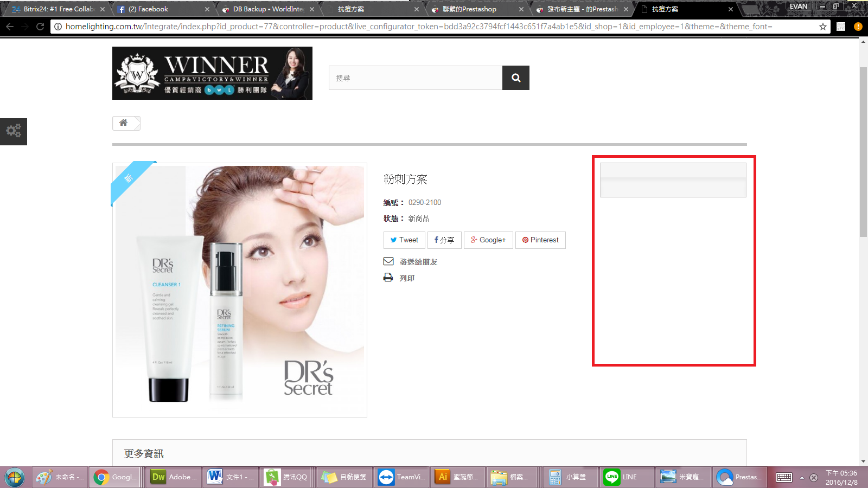This screenshot has width=868, height=488.
Task: Share on Google+
Action: point(488,240)
